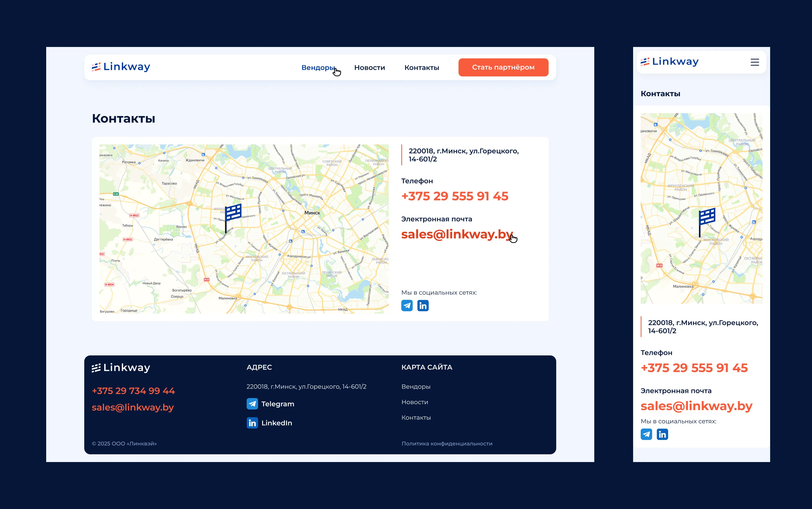This screenshot has height=509, width=812.
Task: Click phone +375 29 555 91 45 in mobile view
Action: click(694, 368)
